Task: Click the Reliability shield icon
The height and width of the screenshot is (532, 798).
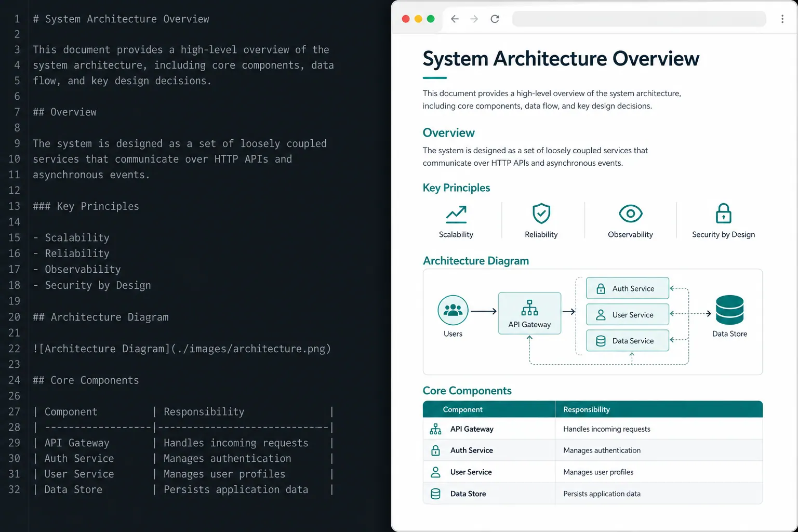Action: (x=541, y=214)
